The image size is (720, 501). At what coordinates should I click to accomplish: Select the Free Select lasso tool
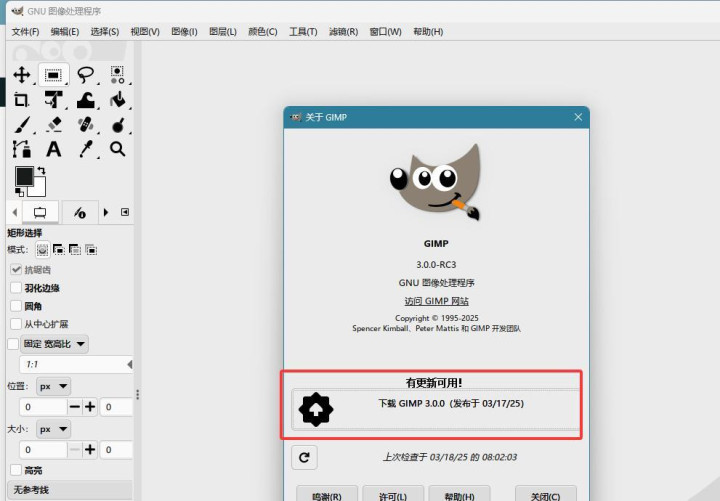[85, 74]
